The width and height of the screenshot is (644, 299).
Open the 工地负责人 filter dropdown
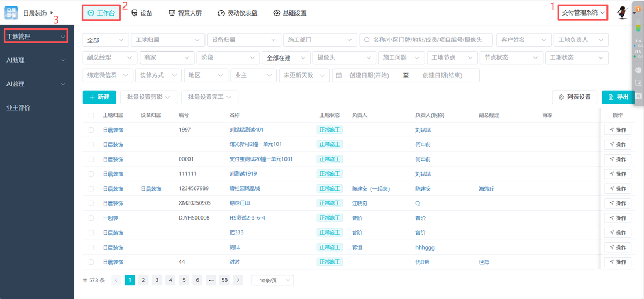point(581,40)
